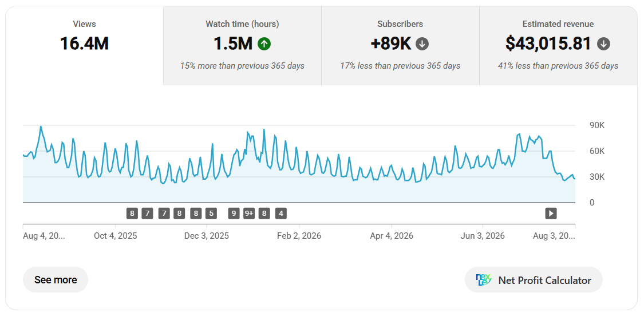This screenshot has height=316, width=644.
Task: Click green up-arrow icon beside 1.5M
Action: click(x=264, y=44)
